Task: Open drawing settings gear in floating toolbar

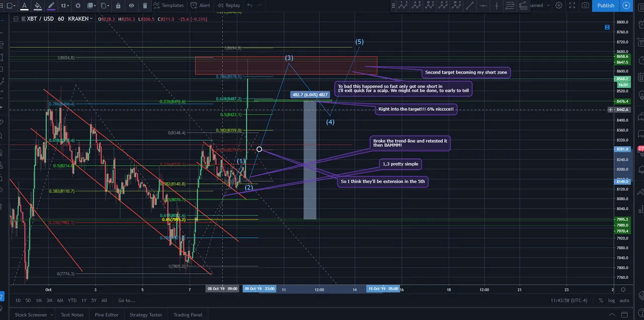Action: pyautogui.click(x=78, y=6)
